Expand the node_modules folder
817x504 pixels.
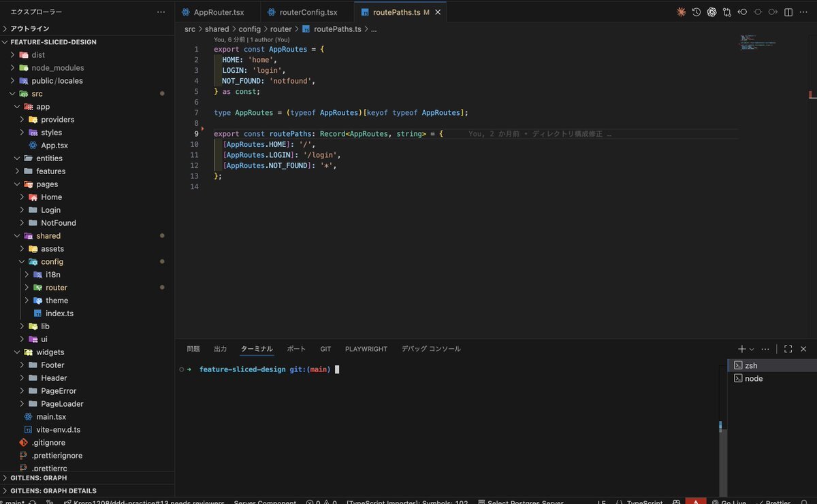click(x=57, y=68)
